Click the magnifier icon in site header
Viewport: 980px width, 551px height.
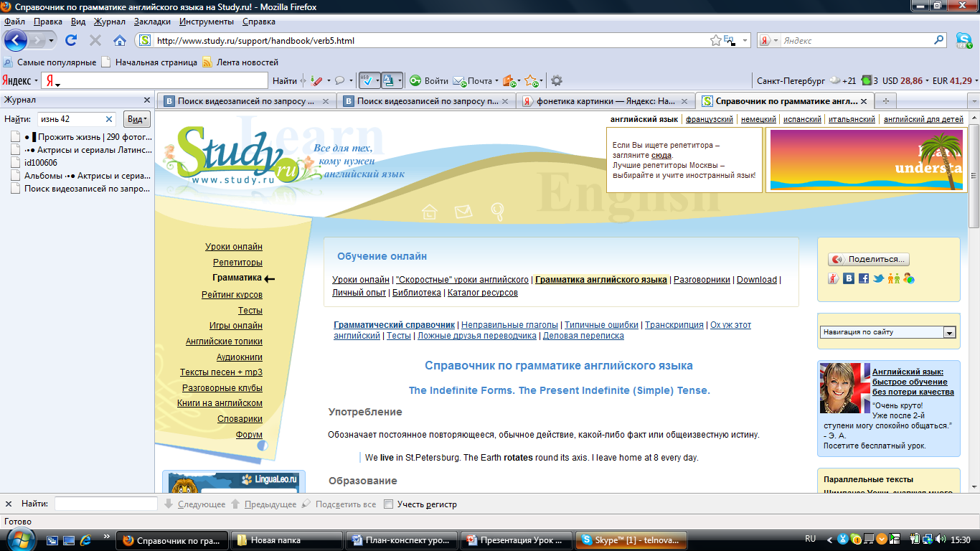coord(497,212)
